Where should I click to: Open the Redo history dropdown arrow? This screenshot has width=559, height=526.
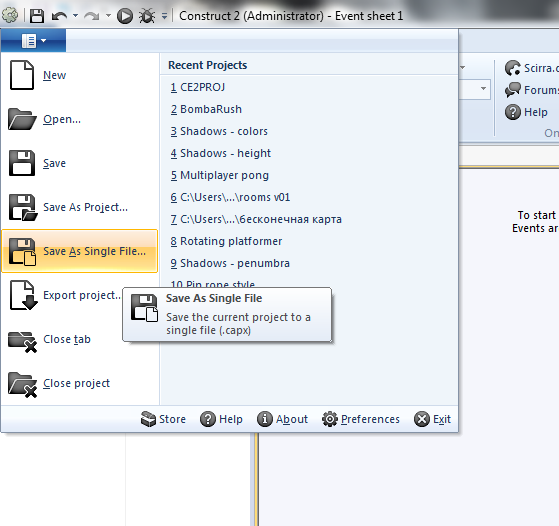[x=108, y=16]
